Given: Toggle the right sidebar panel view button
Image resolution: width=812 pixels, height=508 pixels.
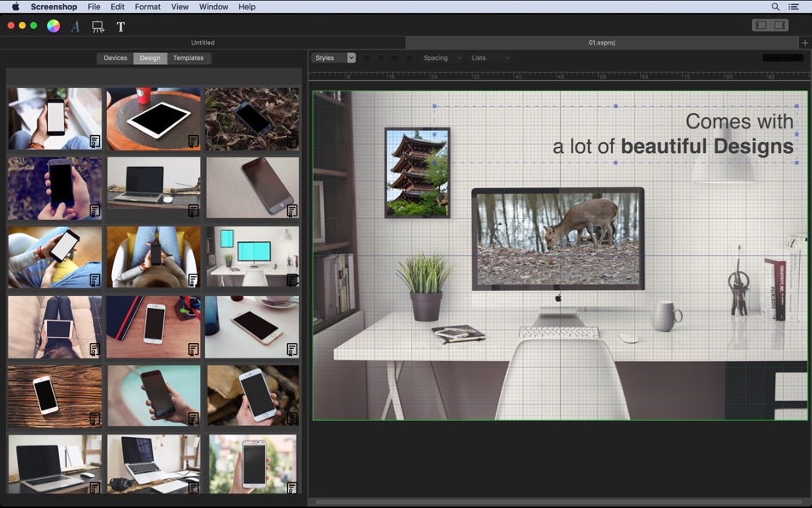Looking at the screenshot, I should tap(780, 25).
